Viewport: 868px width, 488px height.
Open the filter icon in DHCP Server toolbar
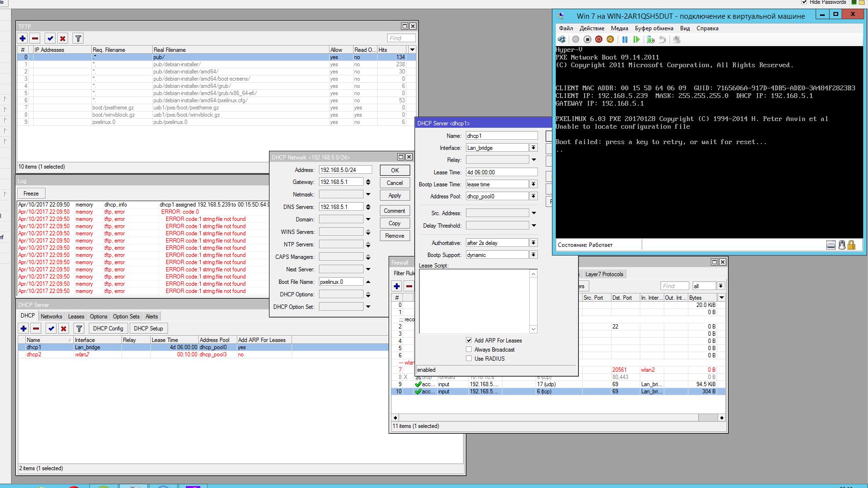(79, 329)
